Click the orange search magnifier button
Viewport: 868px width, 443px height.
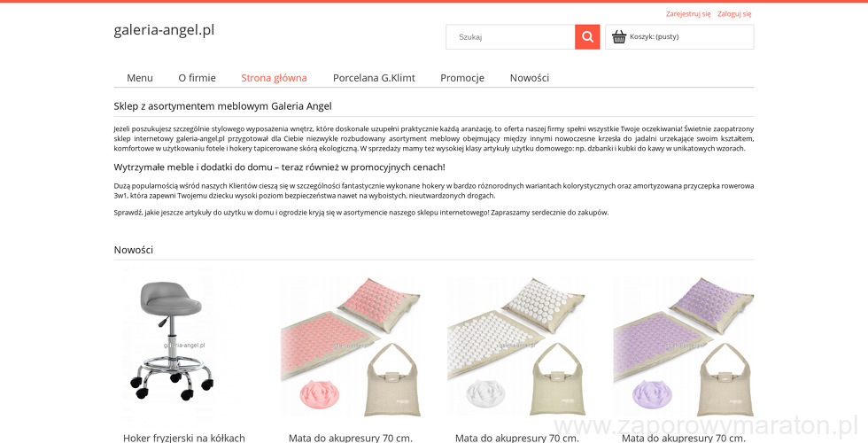587,37
